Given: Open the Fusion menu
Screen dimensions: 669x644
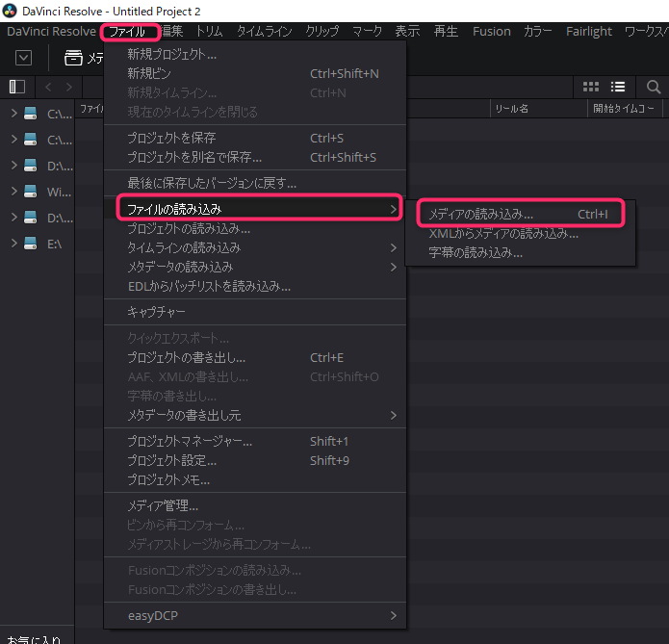Looking at the screenshot, I should pyautogui.click(x=492, y=32).
